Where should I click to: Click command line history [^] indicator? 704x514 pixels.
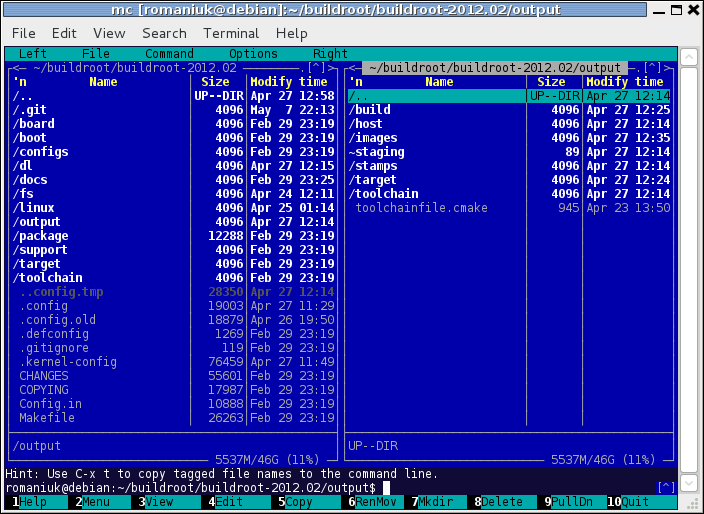click(666, 488)
